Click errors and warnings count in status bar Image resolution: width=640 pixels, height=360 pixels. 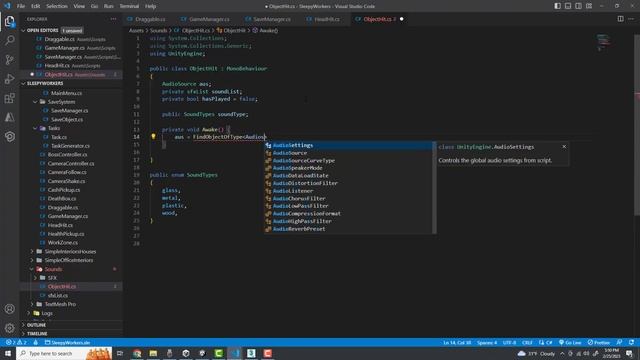pos(16,342)
